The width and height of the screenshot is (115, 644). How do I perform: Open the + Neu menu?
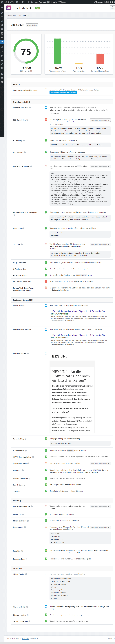31,2
